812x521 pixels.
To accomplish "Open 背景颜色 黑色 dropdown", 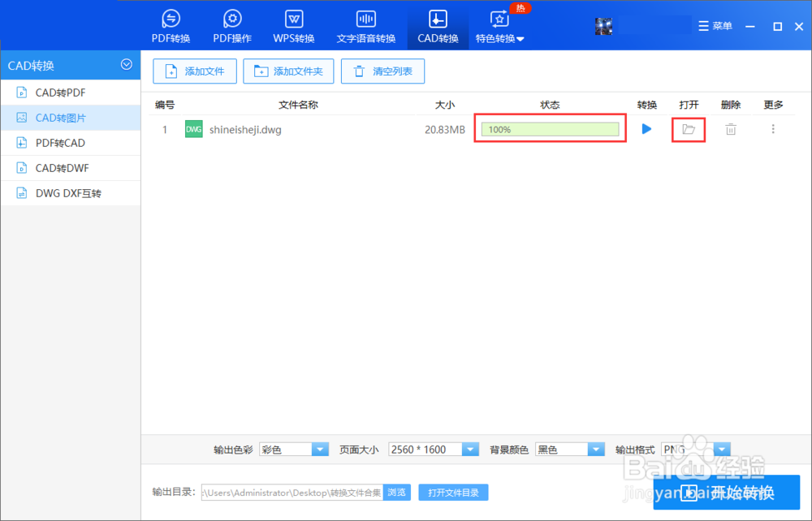I will pos(570,449).
